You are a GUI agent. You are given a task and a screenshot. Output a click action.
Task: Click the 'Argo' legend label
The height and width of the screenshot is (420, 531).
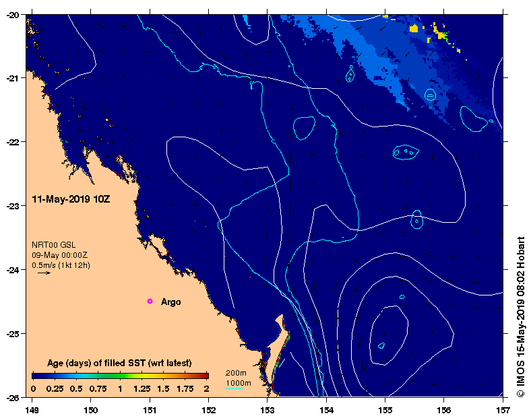[170, 302]
